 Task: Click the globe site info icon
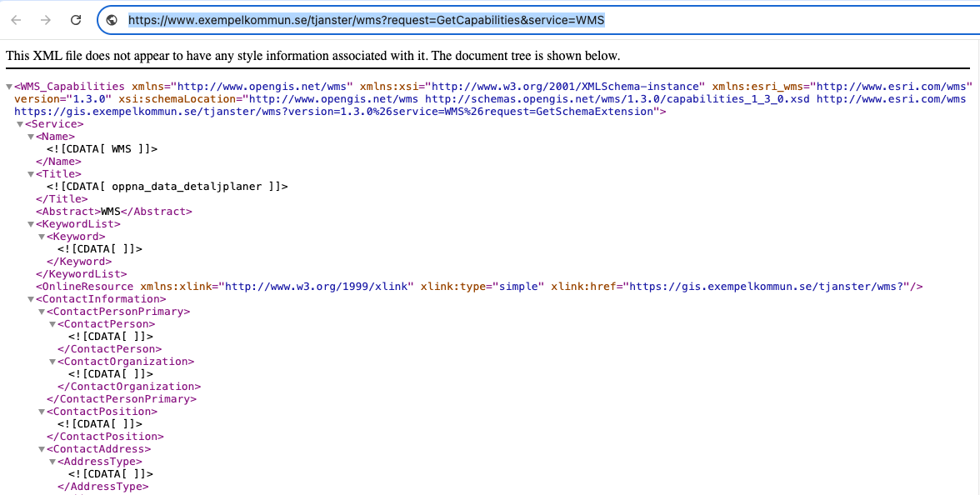tap(112, 20)
